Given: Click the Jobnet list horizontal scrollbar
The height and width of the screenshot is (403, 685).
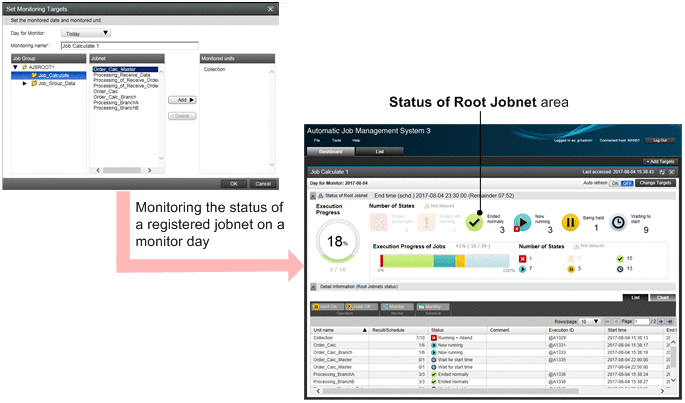Looking at the screenshot, I should point(124,170).
